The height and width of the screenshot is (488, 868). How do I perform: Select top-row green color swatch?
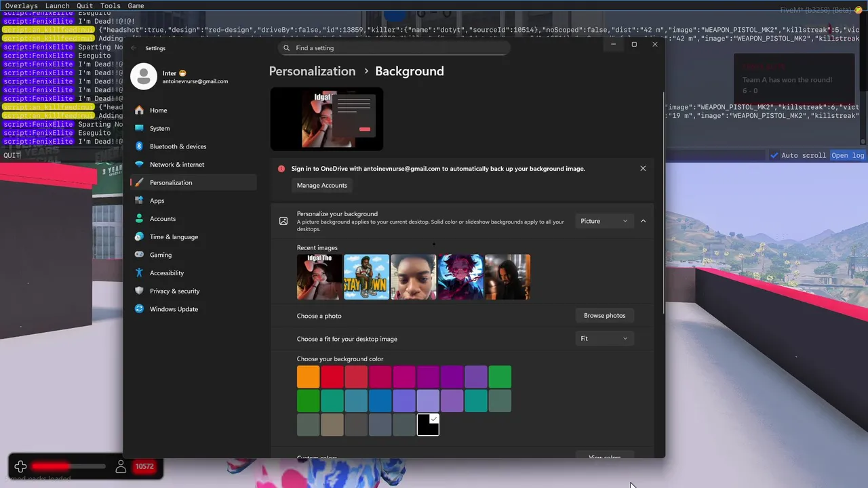pyautogui.click(x=500, y=377)
